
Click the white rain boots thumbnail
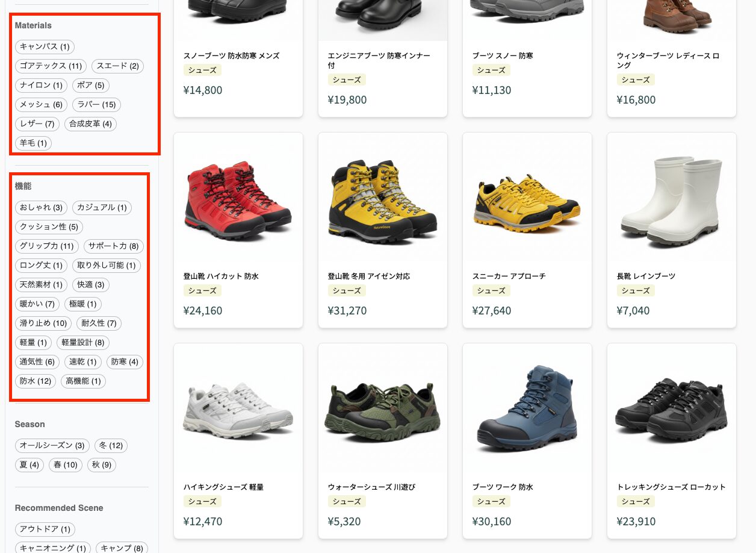tap(672, 199)
